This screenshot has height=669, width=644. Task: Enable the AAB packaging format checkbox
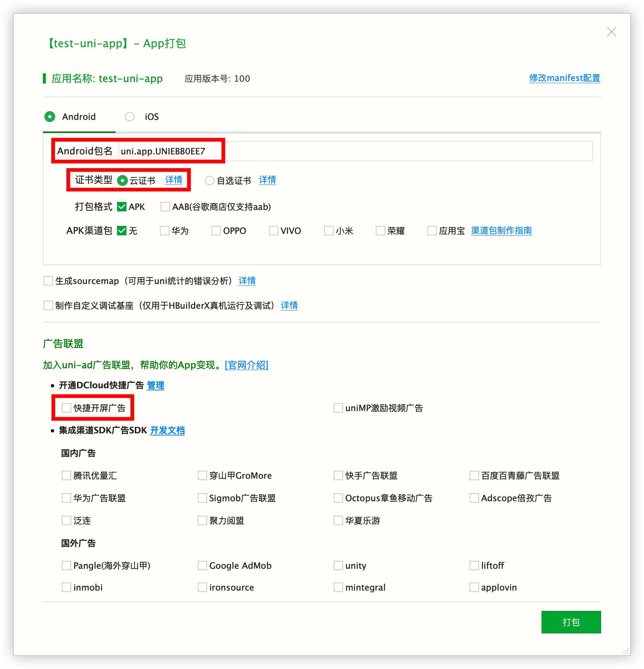click(165, 207)
